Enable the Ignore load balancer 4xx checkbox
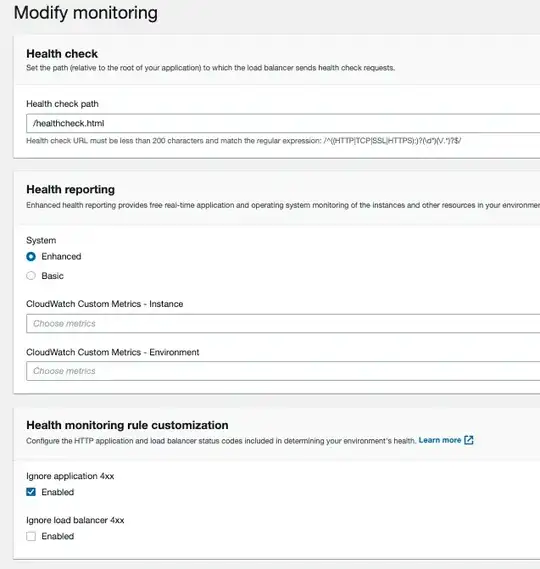 click(x=31, y=536)
